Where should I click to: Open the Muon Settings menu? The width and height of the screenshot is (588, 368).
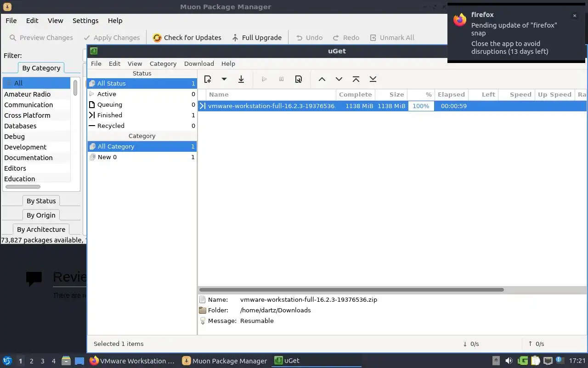point(85,21)
